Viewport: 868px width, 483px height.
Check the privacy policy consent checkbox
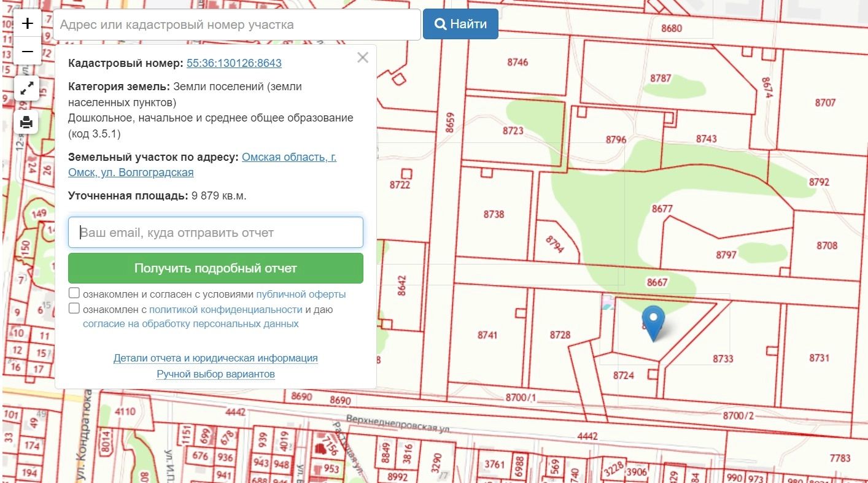click(74, 309)
